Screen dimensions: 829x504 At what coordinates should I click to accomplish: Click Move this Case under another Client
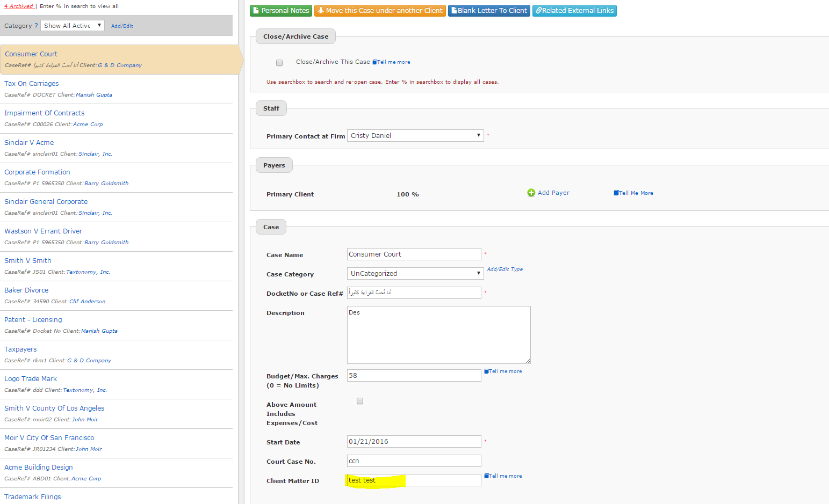tap(380, 11)
